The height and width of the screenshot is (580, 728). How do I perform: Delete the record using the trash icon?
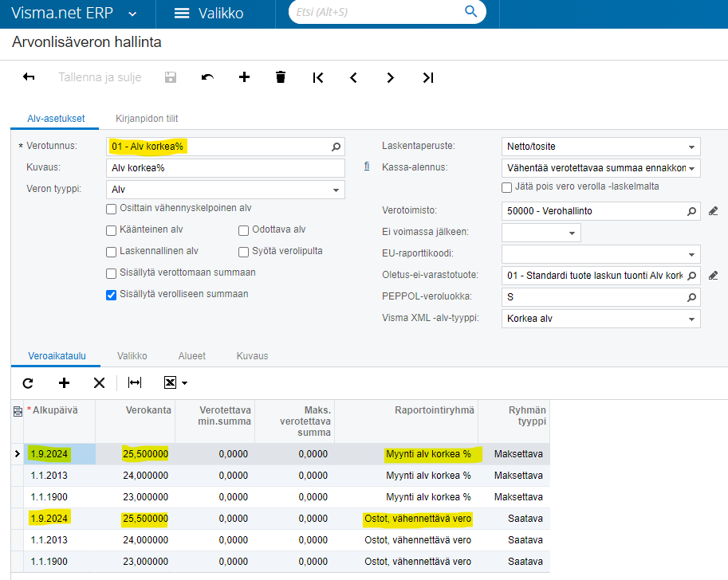pyautogui.click(x=281, y=77)
